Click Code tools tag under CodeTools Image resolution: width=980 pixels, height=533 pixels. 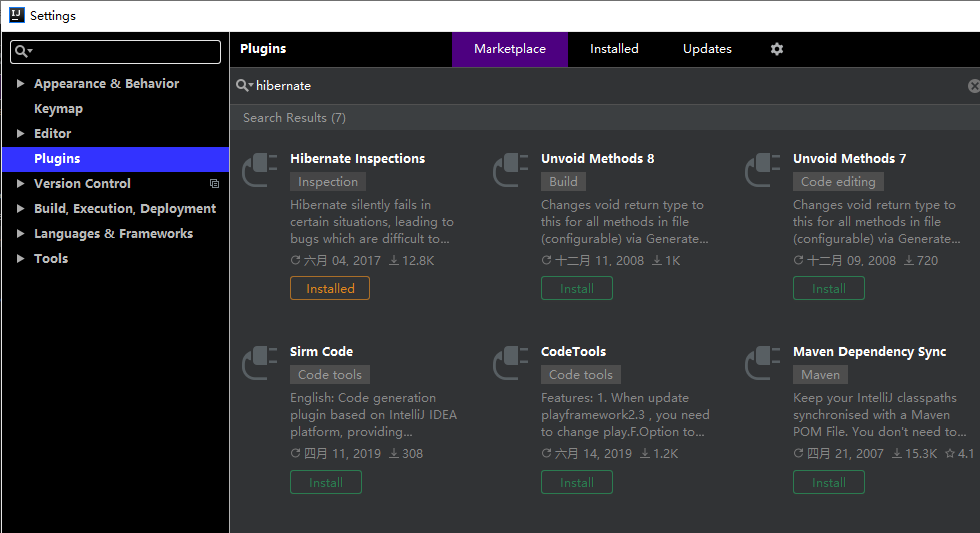(x=581, y=375)
